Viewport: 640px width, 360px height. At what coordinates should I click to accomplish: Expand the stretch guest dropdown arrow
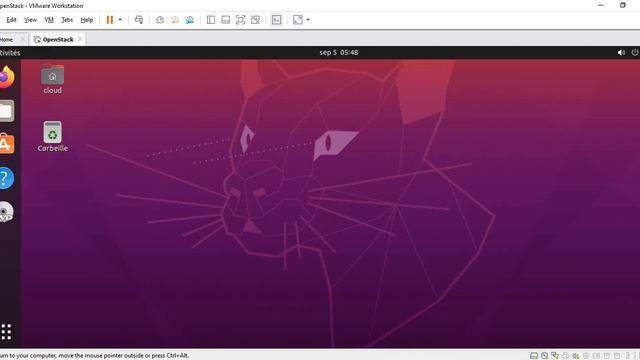(308, 20)
